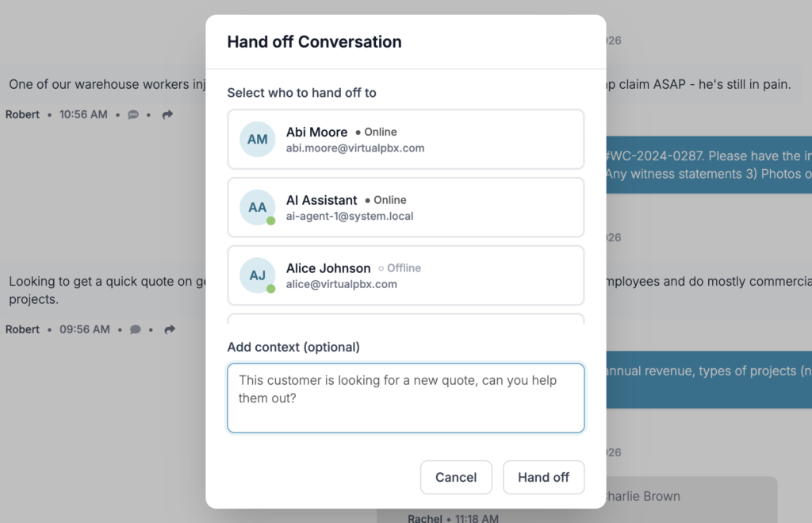Screen dimensions: 812x523
Task: Click Abi Moore's AM avatar
Action: tap(257, 140)
